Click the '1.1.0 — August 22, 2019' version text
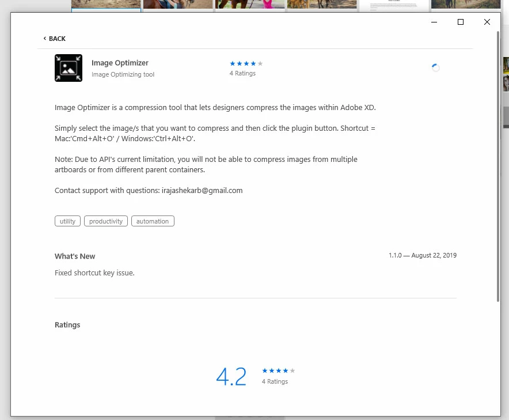This screenshot has width=509, height=420. click(423, 255)
